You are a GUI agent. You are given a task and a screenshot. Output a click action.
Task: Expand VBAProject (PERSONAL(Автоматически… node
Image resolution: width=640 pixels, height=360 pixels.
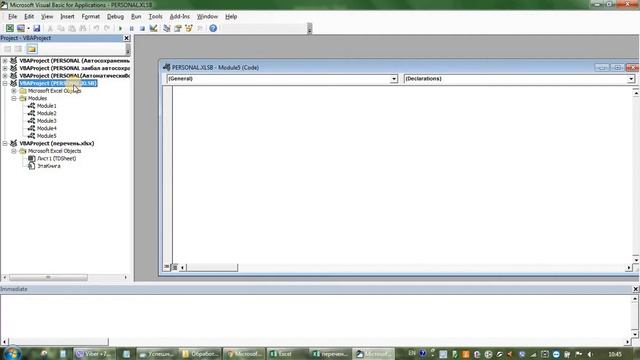5,76
